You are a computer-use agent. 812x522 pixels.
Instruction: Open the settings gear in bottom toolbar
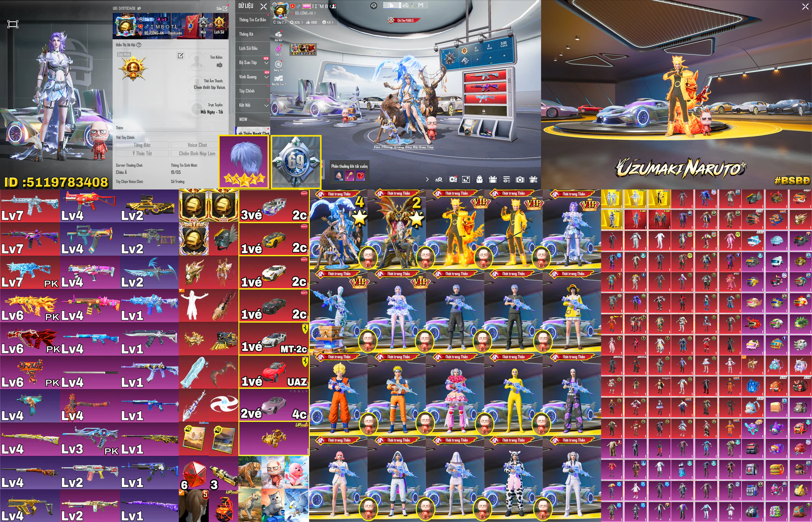(x=439, y=179)
